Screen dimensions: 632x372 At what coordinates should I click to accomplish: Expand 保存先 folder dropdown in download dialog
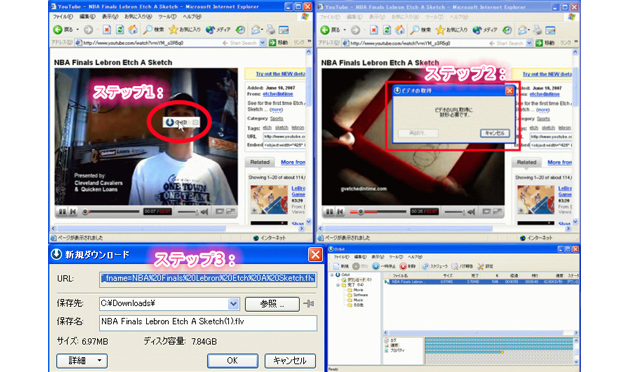point(233,304)
